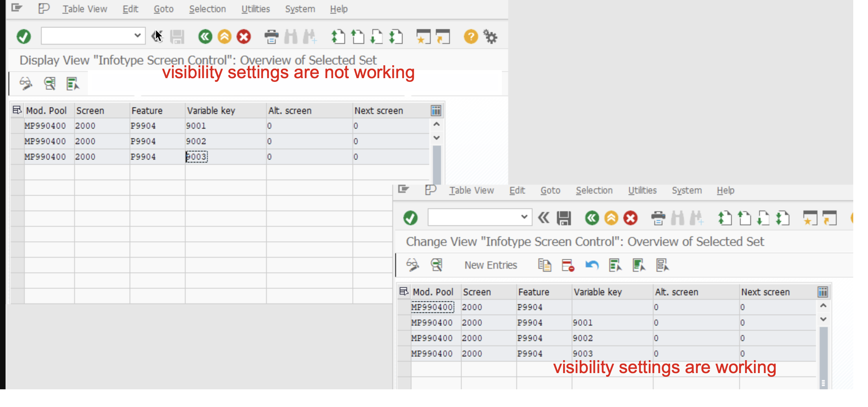Click yellow Help question mark icon
This screenshot has width=868, height=407.
pyautogui.click(x=471, y=36)
